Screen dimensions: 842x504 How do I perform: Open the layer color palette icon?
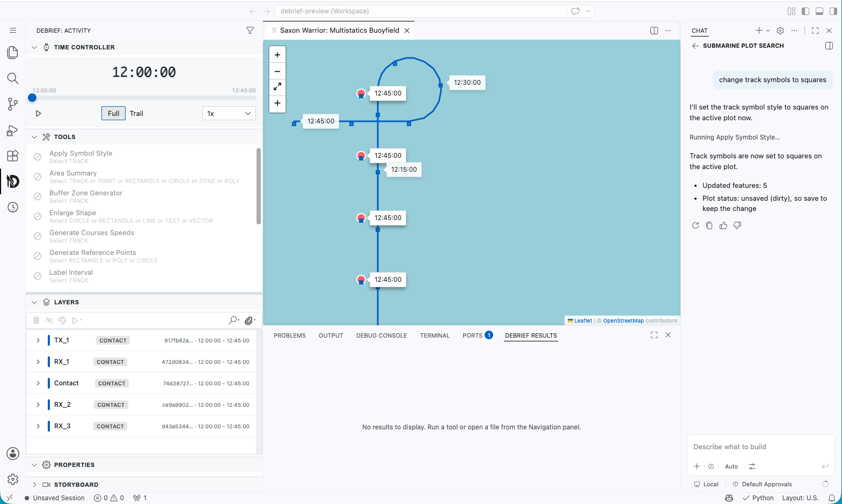62,320
